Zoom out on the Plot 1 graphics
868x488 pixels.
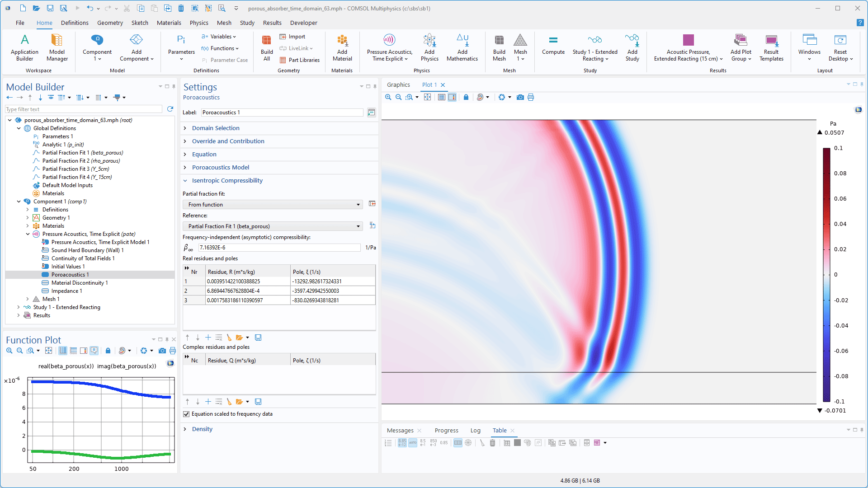tap(398, 97)
